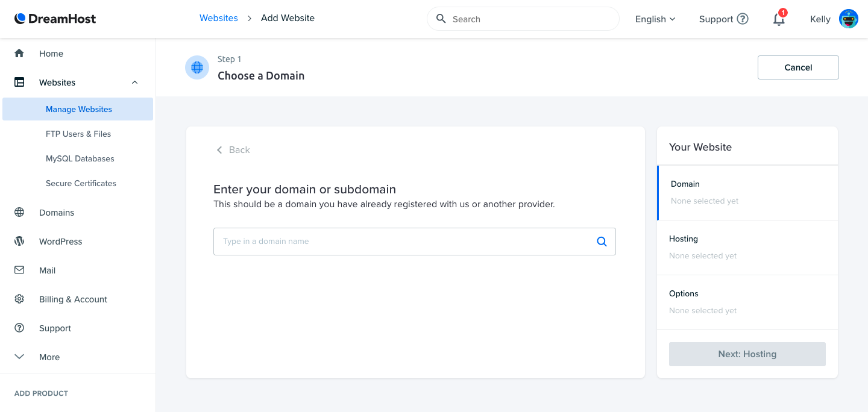Click Kelly's user avatar icon
Image resolution: width=868 pixels, height=412 pixels.
click(849, 19)
